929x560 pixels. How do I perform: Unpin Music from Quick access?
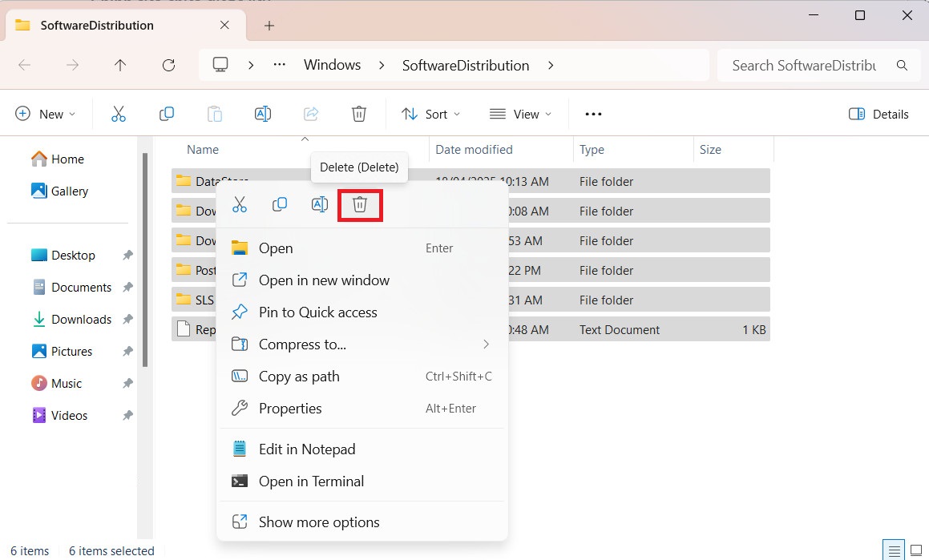127,383
